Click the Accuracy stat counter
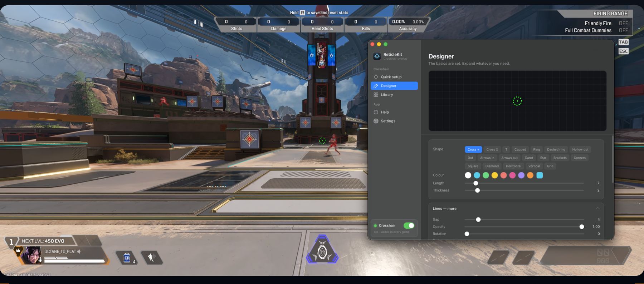This screenshot has width=644, height=284. pyautogui.click(x=408, y=25)
